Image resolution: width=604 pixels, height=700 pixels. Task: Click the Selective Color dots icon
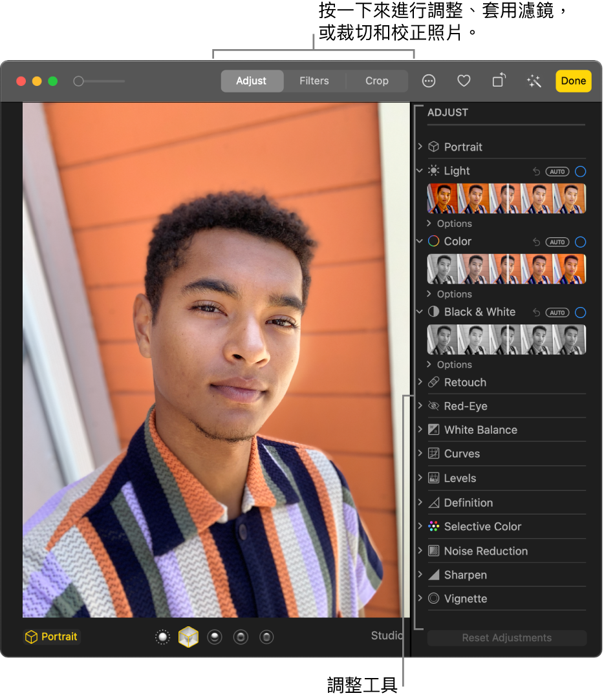point(433,526)
